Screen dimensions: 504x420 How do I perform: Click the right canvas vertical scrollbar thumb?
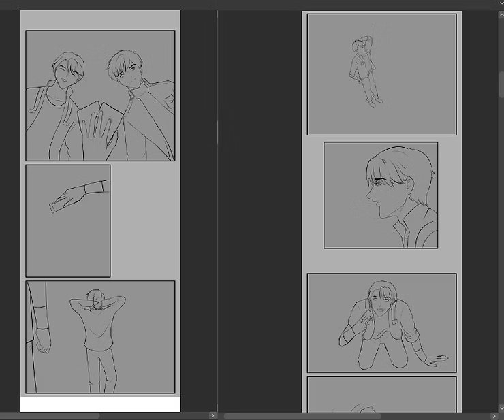(501, 84)
